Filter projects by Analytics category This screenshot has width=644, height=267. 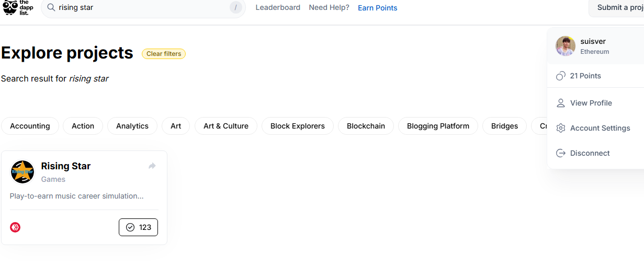[132, 126]
